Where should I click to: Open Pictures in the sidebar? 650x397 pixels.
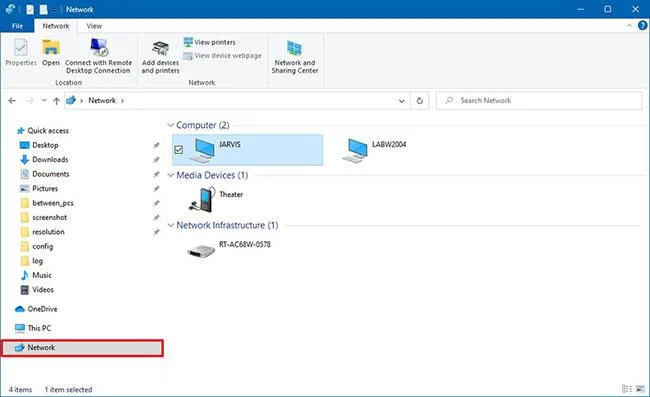coord(39,189)
